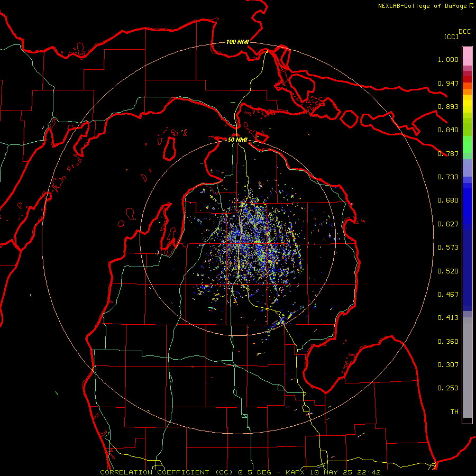This screenshot has height=476, width=476.
Task: Click the 0.840 scale value
Action: [448, 130]
